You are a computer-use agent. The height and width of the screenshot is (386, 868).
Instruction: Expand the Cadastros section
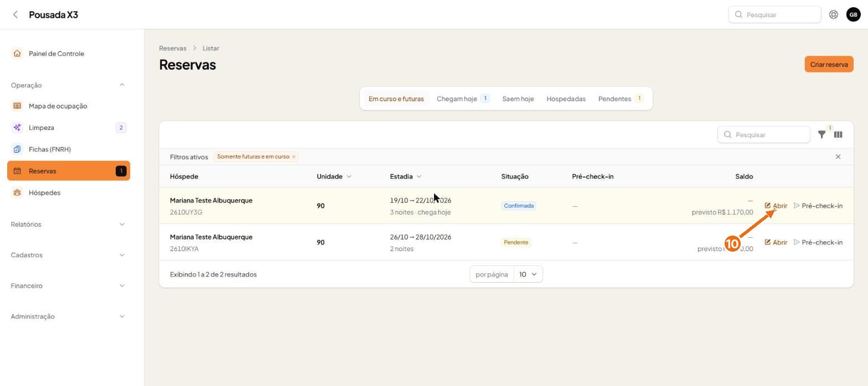[x=122, y=255]
